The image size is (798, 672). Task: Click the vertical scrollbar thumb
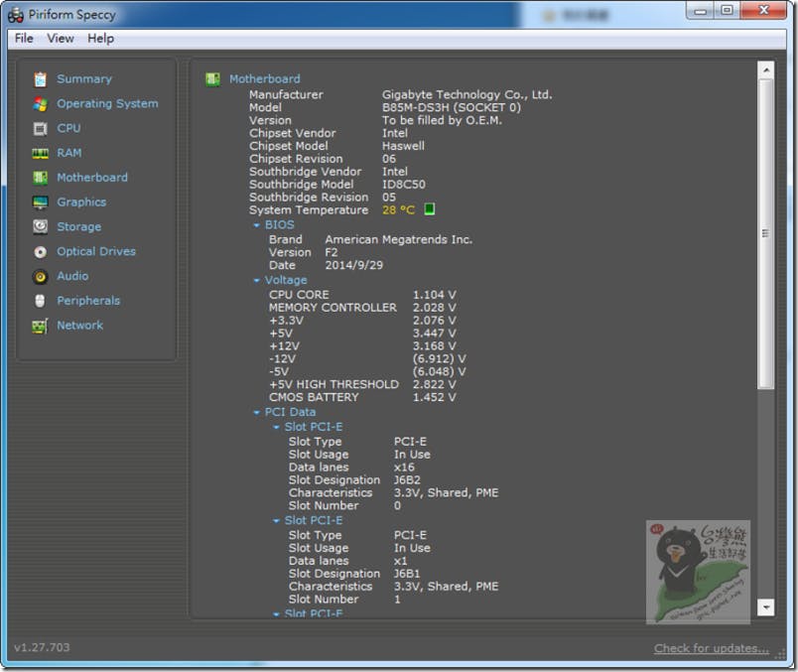(766, 233)
